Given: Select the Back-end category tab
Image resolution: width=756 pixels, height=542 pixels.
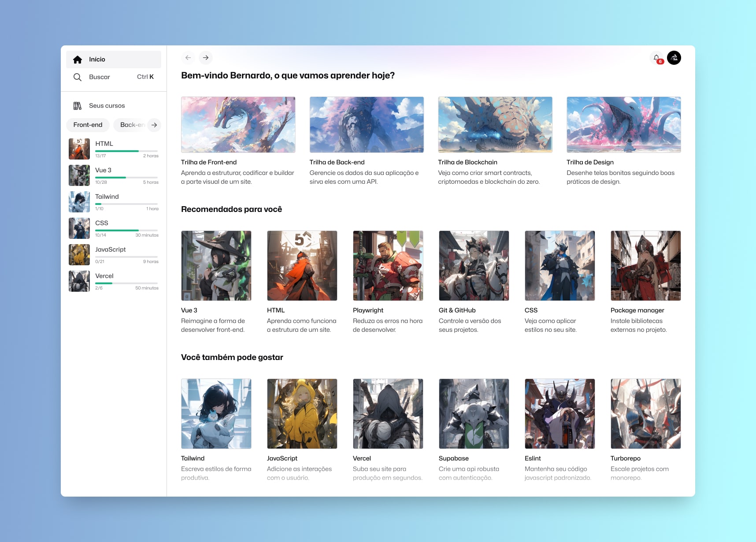Looking at the screenshot, I should [131, 125].
